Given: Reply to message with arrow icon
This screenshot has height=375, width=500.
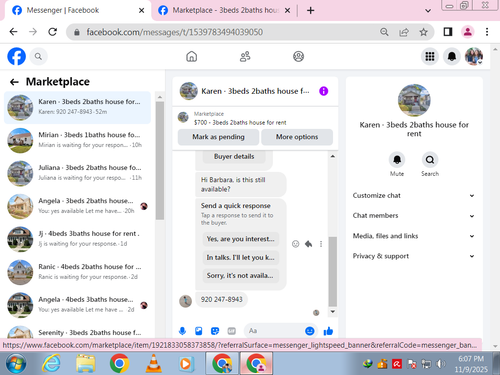Looking at the screenshot, I should pyautogui.click(x=309, y=244).
